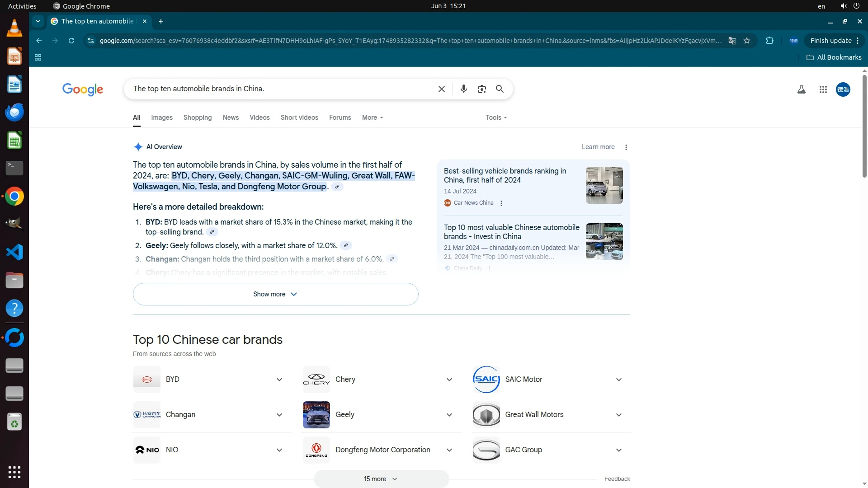The height and width of the screenshot is (488, 868).
Task: Open the Google apps grid
Action: coord(823,89)
